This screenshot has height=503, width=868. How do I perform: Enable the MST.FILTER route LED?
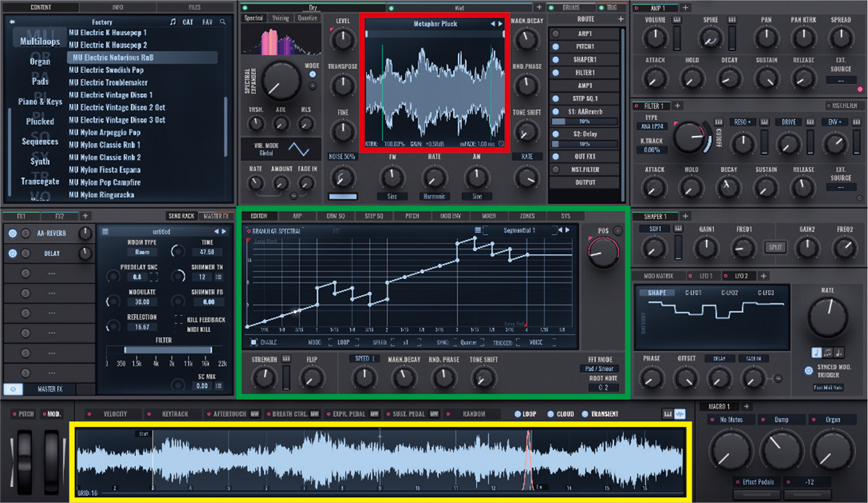556,169
